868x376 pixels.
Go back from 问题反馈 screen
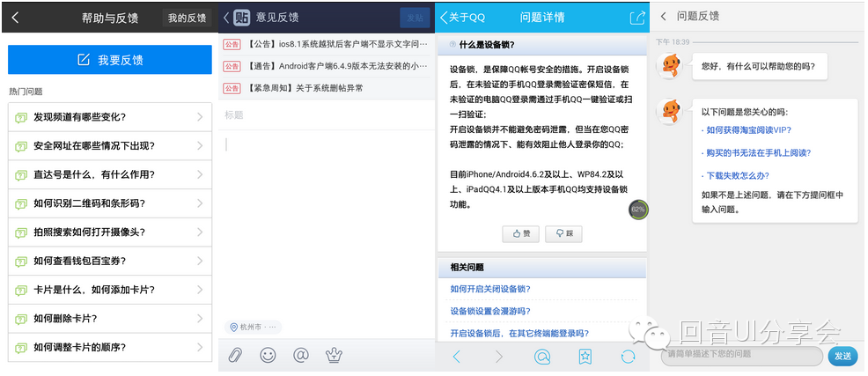pos(663,17)
